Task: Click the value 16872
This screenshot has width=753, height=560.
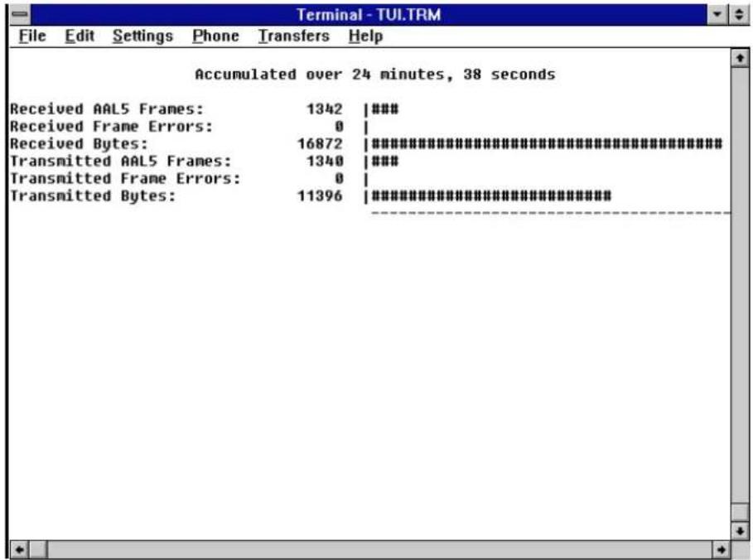Action: coord(320,143)
